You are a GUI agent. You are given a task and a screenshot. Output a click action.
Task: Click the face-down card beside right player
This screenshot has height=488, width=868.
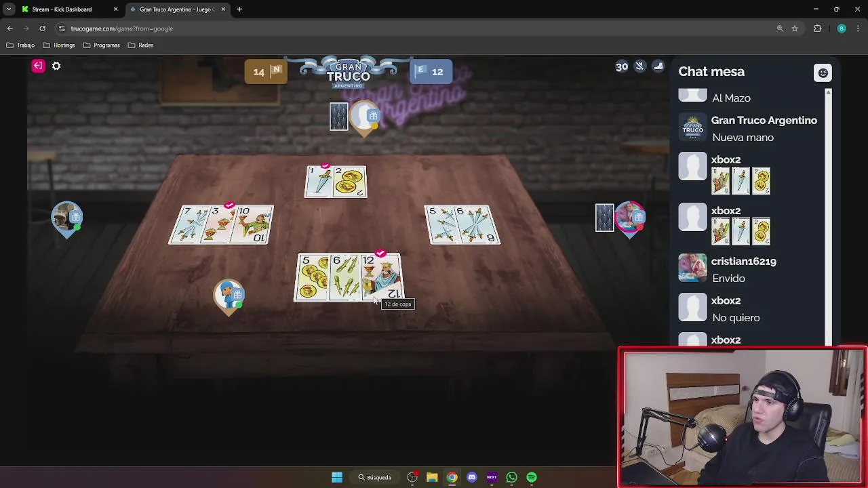pos(605,218)
